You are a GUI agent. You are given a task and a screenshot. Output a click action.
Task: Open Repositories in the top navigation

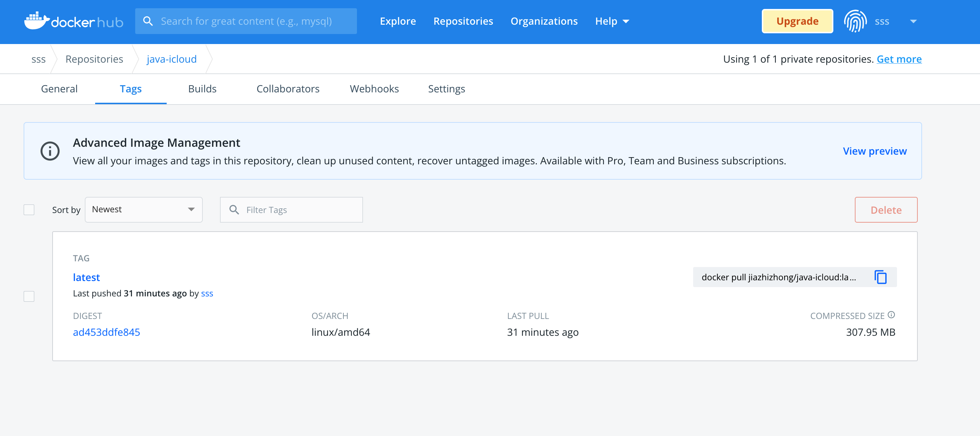pos(463,21)
